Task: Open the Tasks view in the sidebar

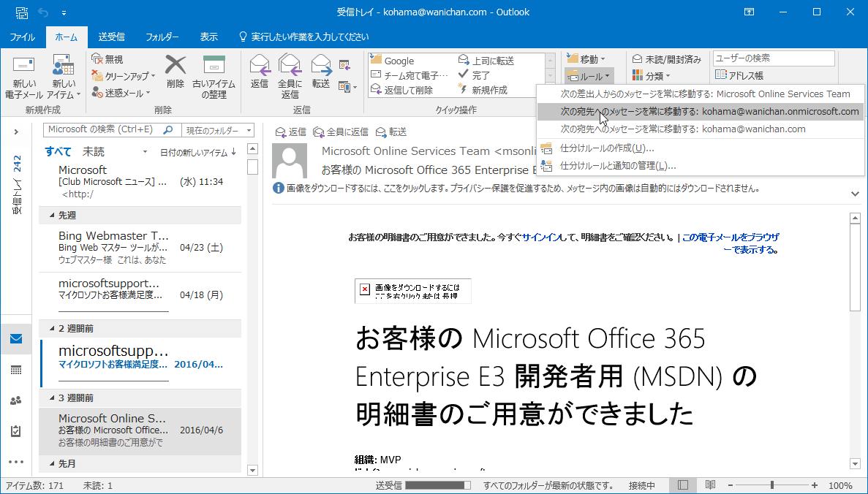Action: [16, 431]
